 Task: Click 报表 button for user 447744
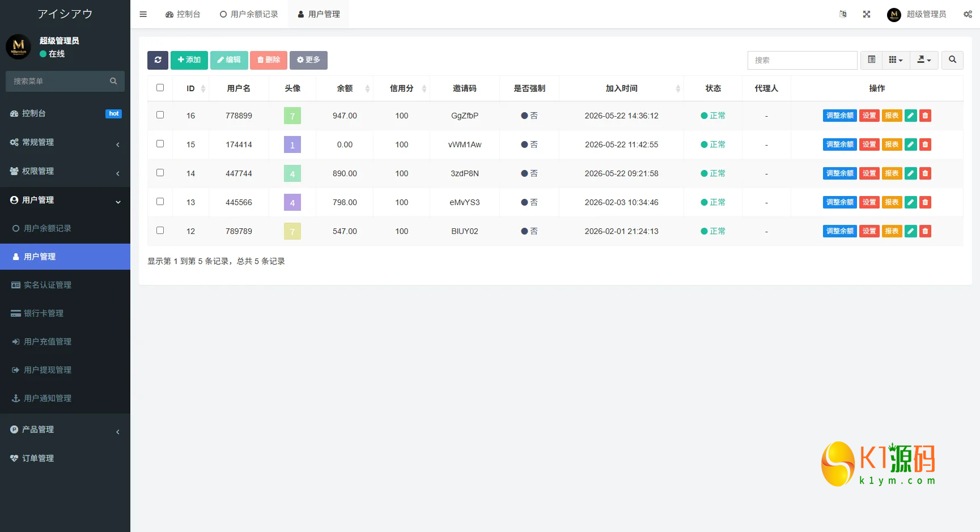click(x=892, y=173)
